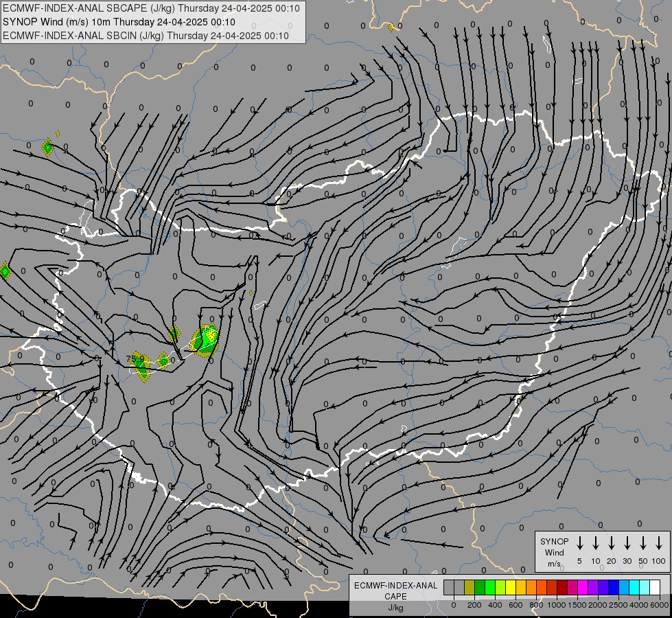This screenshot has height=618, width=672.
Task: Pick the lime yellow-green swatch right of 400
Action: click(500, 587)
